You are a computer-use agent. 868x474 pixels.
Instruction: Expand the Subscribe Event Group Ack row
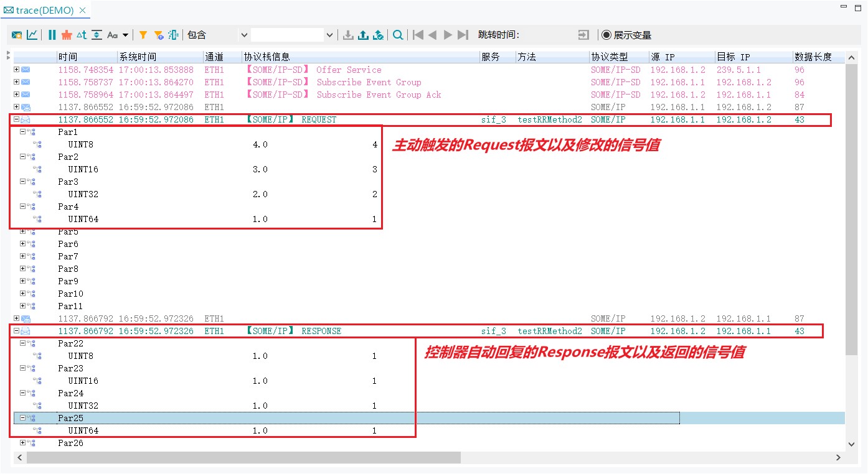pyautogui.click(x=17, y=95)
